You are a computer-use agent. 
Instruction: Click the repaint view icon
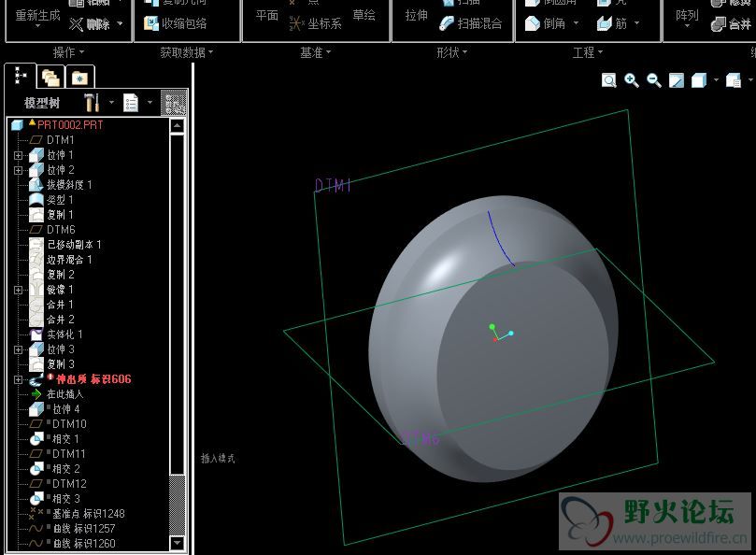(677, 80)
